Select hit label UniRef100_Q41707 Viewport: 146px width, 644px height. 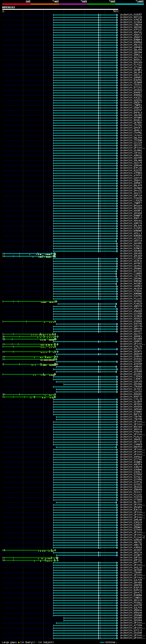[131, 334]
